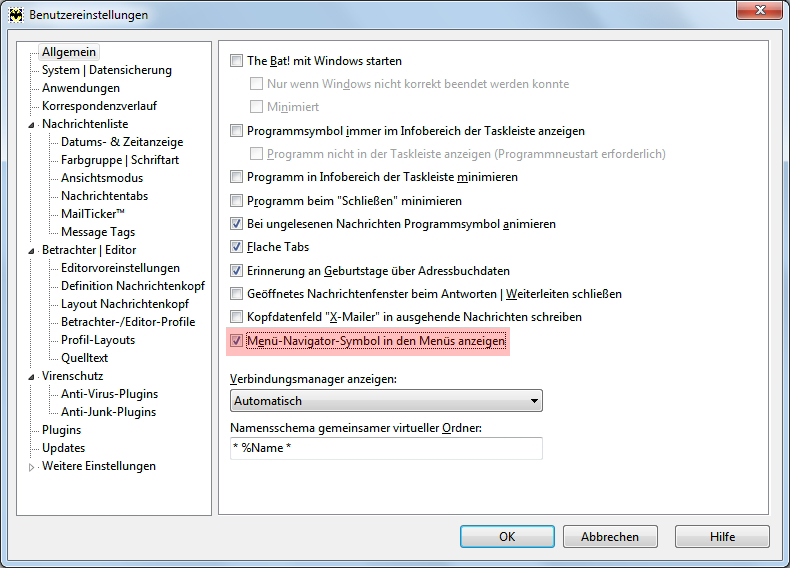790x568 pixels.
Task: Click the Namensschema virtueller Ordner text field
Action: tap(386, 448)
